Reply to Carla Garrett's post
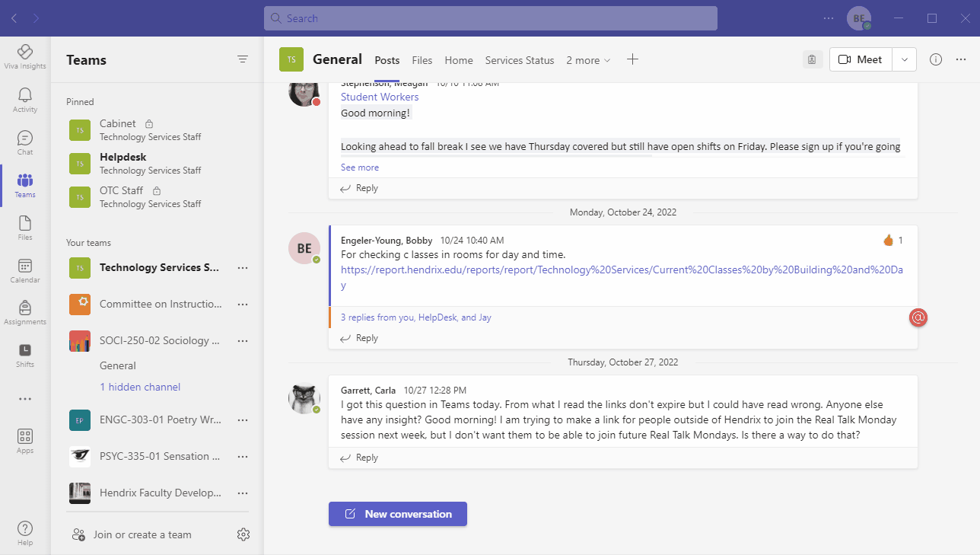 [x=359, y=458]
